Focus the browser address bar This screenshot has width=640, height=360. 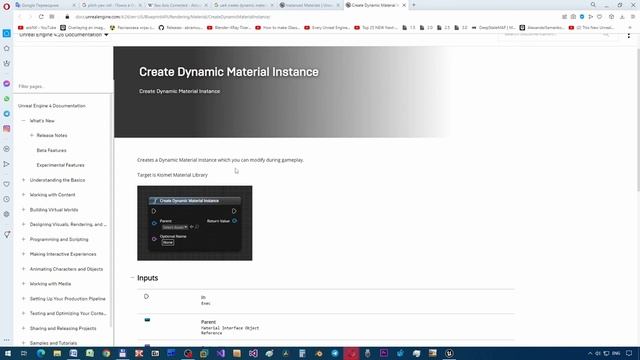point(310,17)
